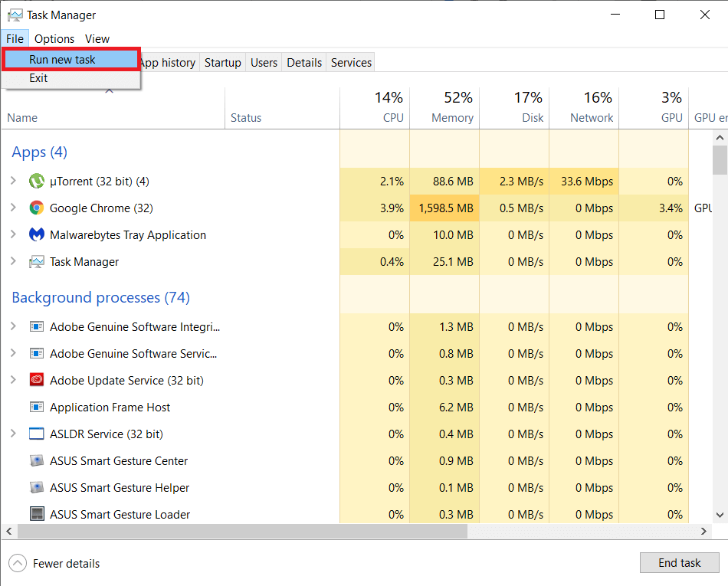Expand the Task Manager process group
The height and width of the screenshot is (586, 728).
(14, 262)
